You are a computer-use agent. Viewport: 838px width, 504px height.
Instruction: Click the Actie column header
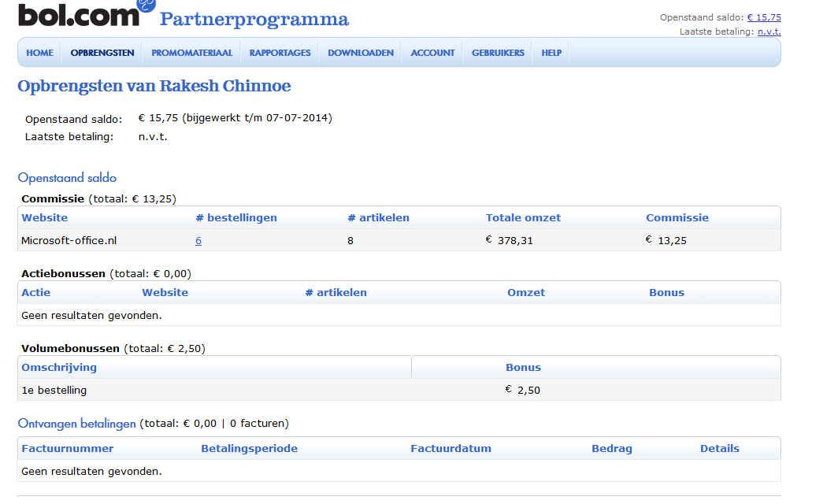(x=35, y=292)
